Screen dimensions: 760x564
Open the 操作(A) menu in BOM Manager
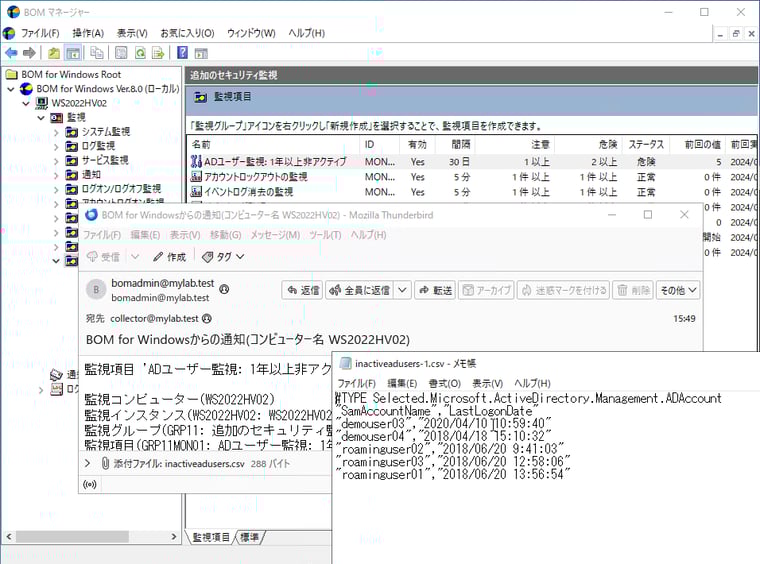coord(88,33)
